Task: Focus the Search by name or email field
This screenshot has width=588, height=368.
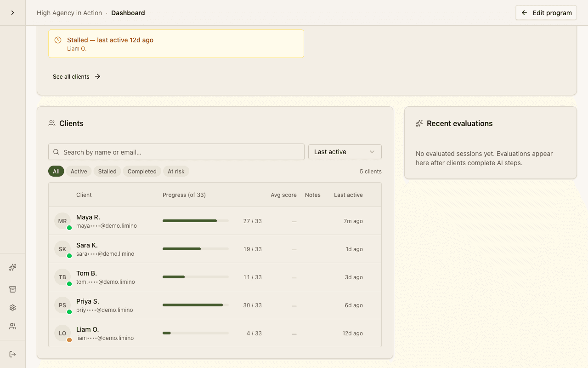Action: pos(176,152)
